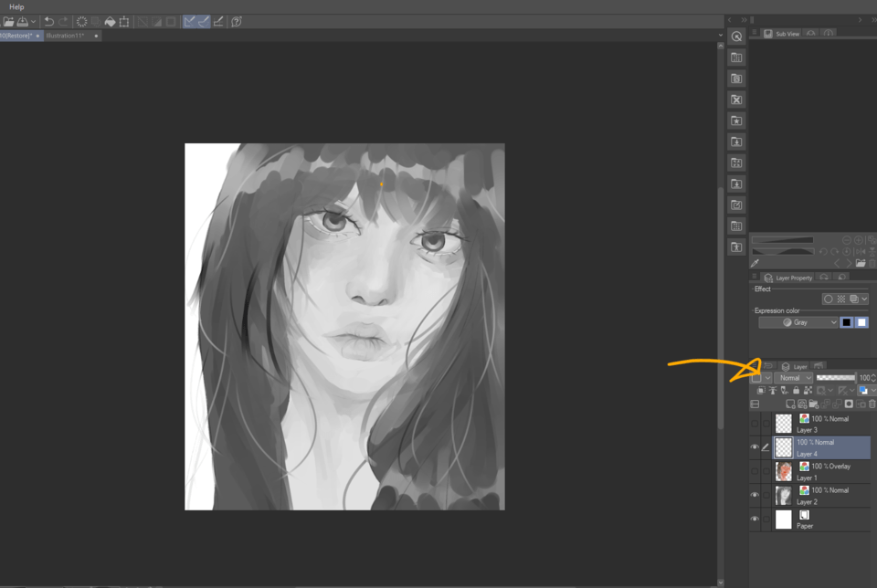The height and width of the screenshot is (588, 877).
Task: Select the Layer 3 thumbnail
Action: click(x=782, y=422)
